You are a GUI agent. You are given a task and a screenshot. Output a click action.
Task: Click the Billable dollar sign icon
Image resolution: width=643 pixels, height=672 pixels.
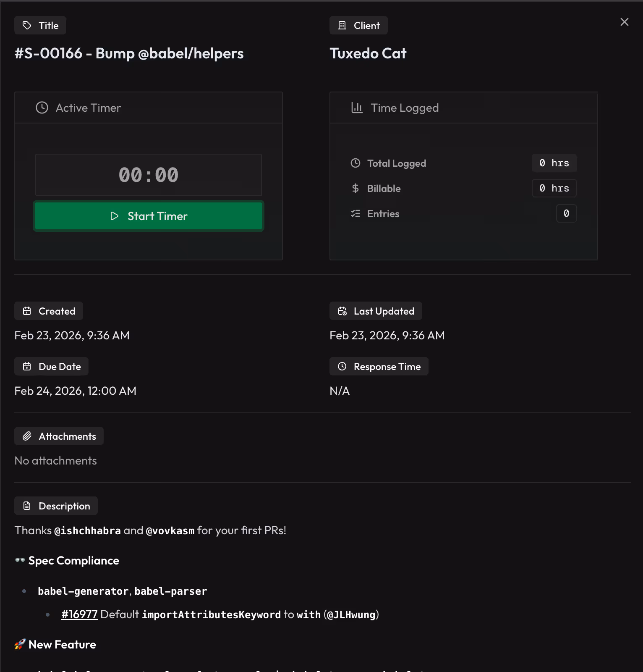[355, 188]
